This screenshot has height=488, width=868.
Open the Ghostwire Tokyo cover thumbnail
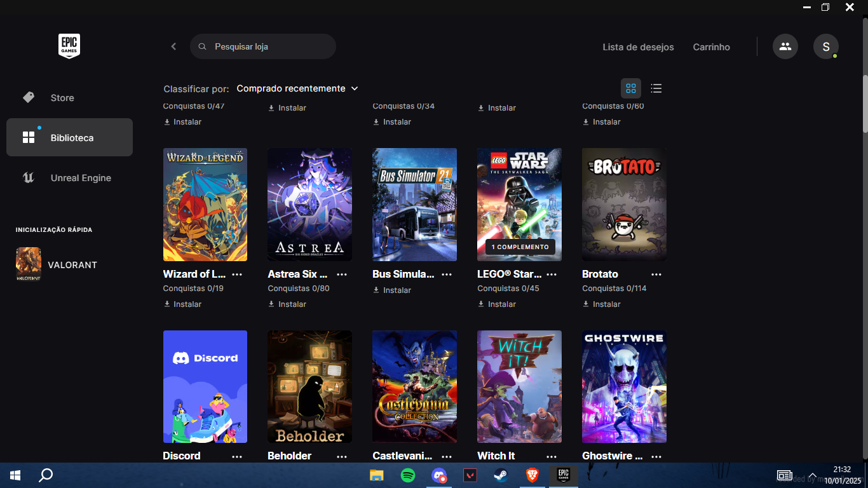(x=624, y=386)
